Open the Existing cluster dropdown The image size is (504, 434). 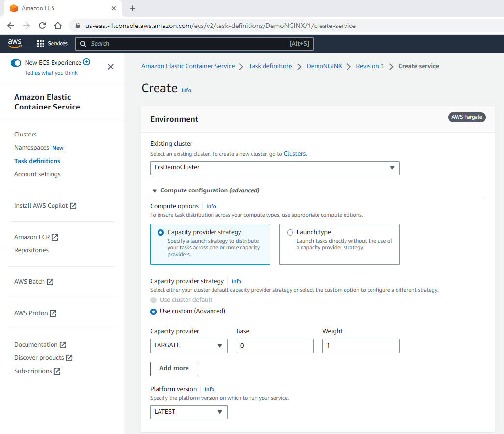(275, 168)
